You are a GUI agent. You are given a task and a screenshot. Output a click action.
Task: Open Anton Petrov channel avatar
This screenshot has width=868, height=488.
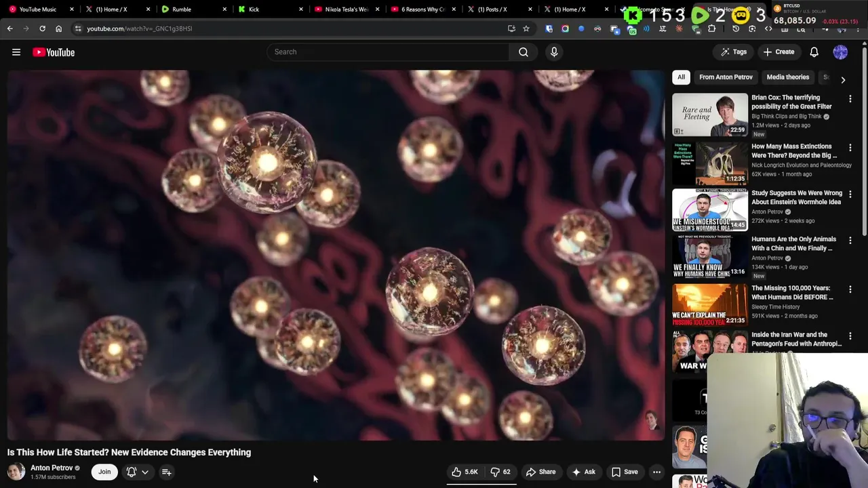point(16,472)
